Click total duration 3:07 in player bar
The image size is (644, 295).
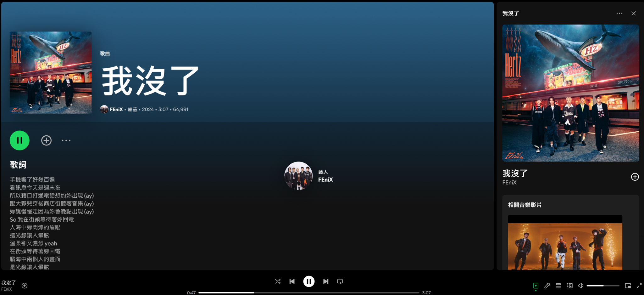click(426, 293)
